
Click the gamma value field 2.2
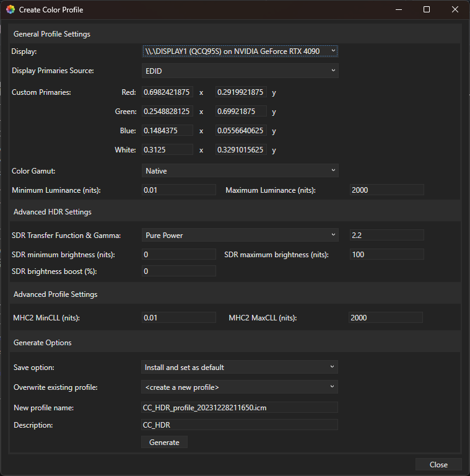[x=387, y=236]
